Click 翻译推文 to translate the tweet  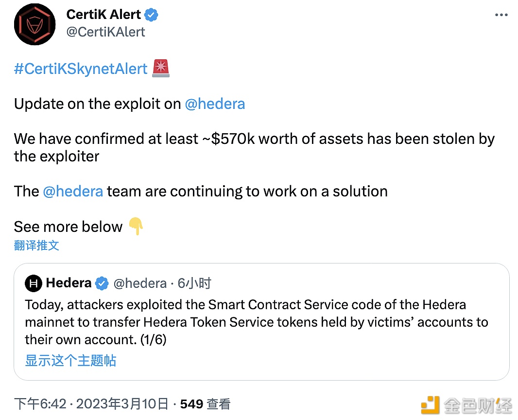click(36, 245)
